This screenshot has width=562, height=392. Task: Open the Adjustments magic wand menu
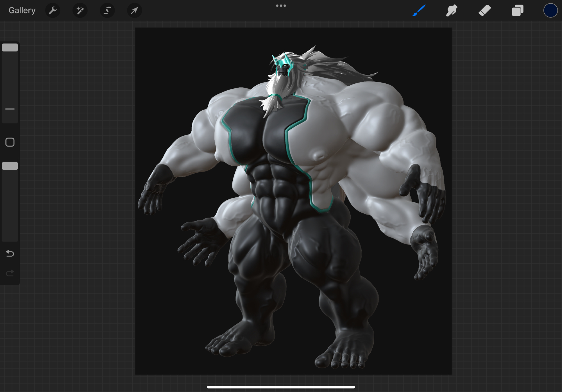(x=80, y=10)
